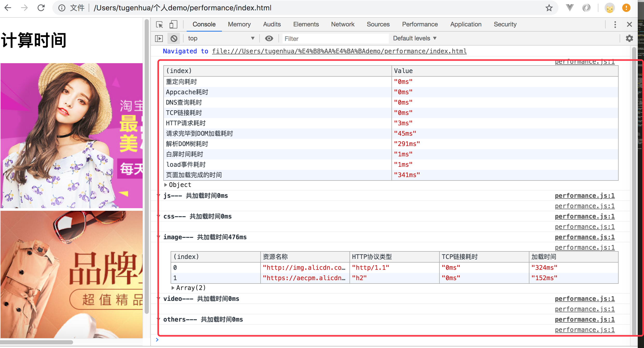Click the orange exclamation warning icon
644x348 pixels.
(626, 8)
